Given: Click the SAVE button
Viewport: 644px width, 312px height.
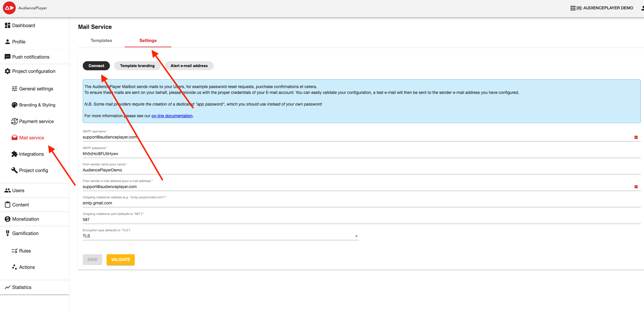Looking at the screenshot, I should coord(92,260).
